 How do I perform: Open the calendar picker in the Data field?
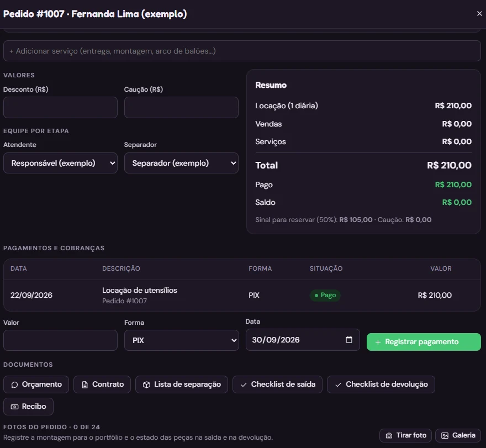coord(348,340)
